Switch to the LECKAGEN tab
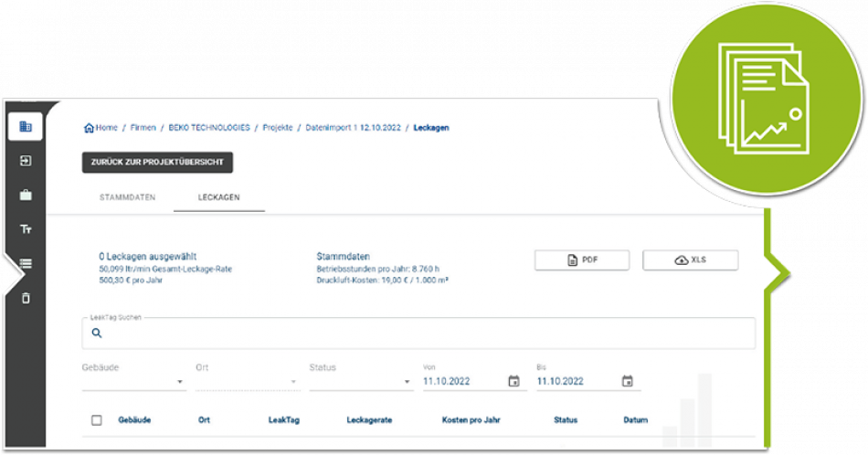Image resolution: width=868 pixels, height=455 pixels. [218, 197]
